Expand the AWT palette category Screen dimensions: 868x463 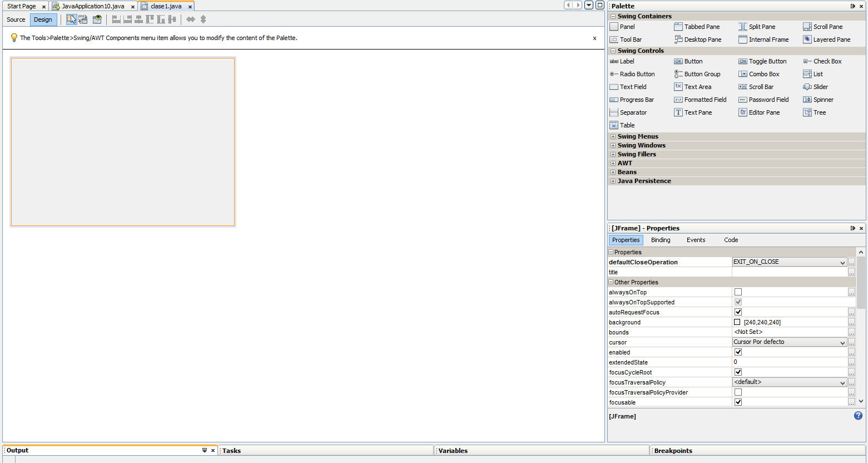coord(613,163)
